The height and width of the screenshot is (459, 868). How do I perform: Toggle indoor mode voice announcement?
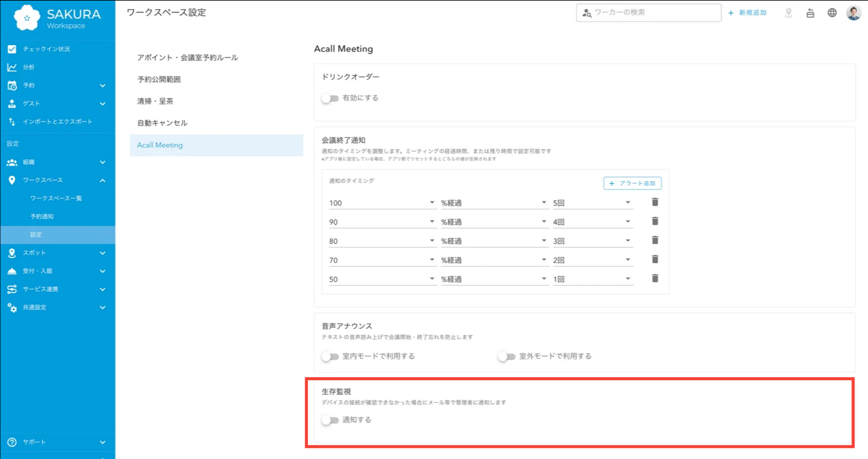pyautogui.click(x=330, y=356)
